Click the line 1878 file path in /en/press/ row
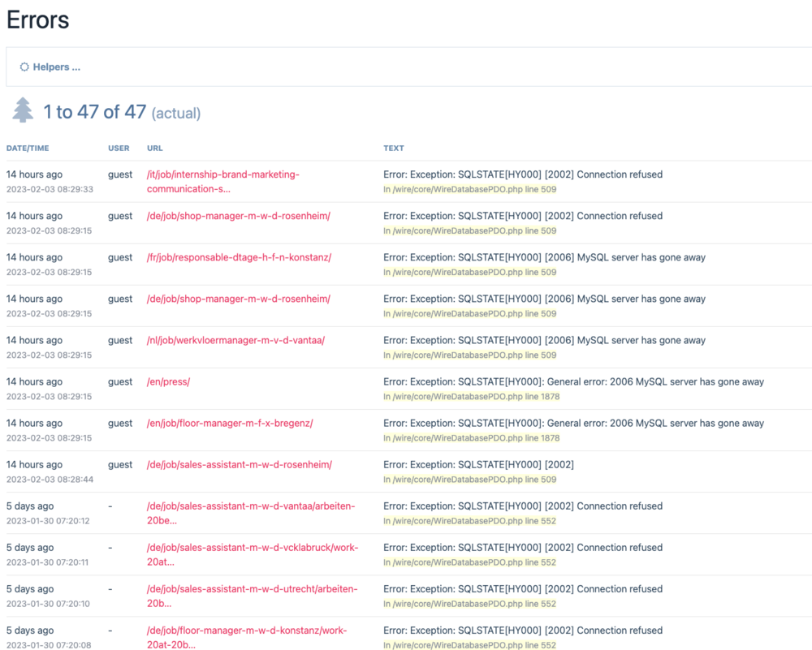Screen dimensions: 812x650 coord(471,397)
